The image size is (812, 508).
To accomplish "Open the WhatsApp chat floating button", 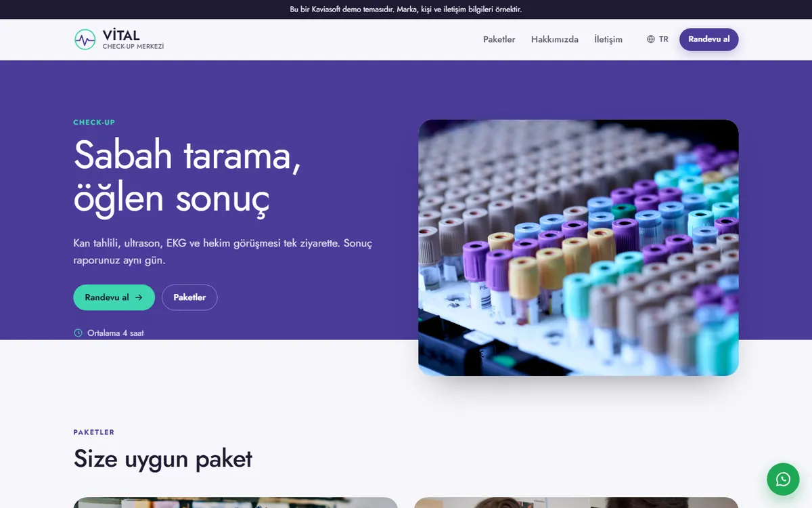I will coord(783,479).
